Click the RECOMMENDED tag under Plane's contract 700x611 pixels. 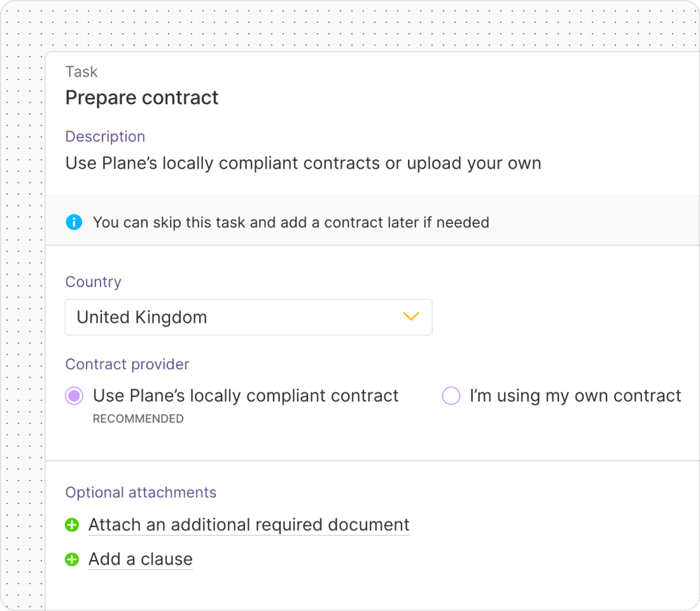click(138, 419)
